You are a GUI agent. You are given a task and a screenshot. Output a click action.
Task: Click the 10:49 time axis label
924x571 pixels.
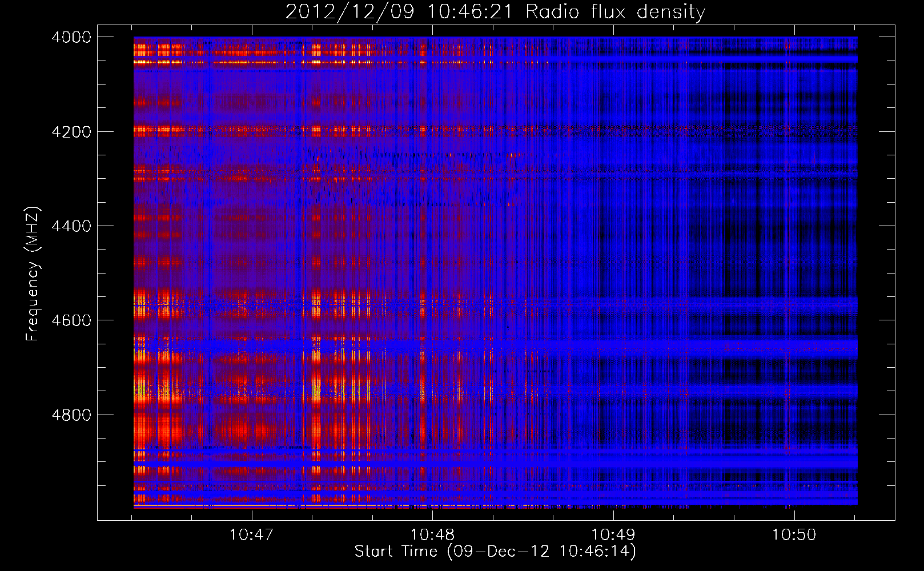pyautogui.click(x=613, y=535)
